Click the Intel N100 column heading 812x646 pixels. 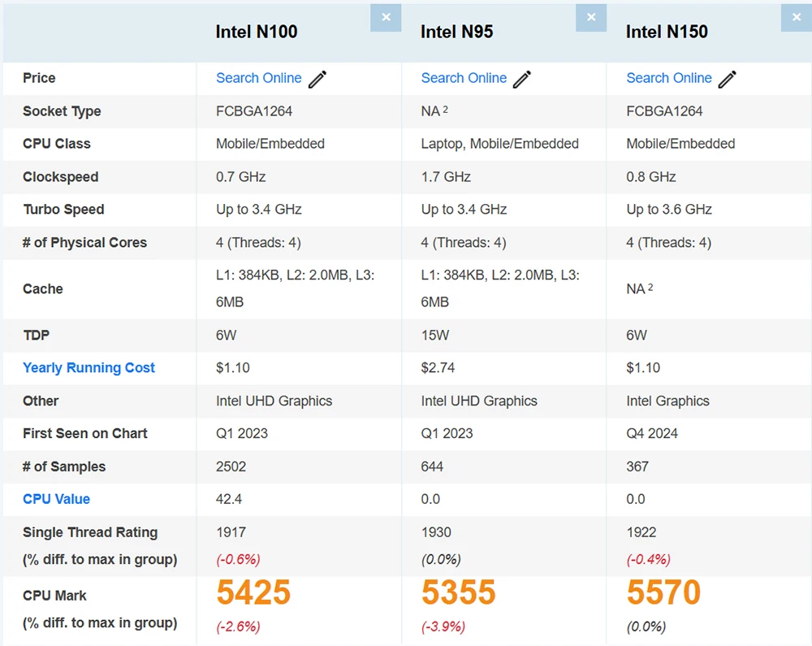click(257, 32)
